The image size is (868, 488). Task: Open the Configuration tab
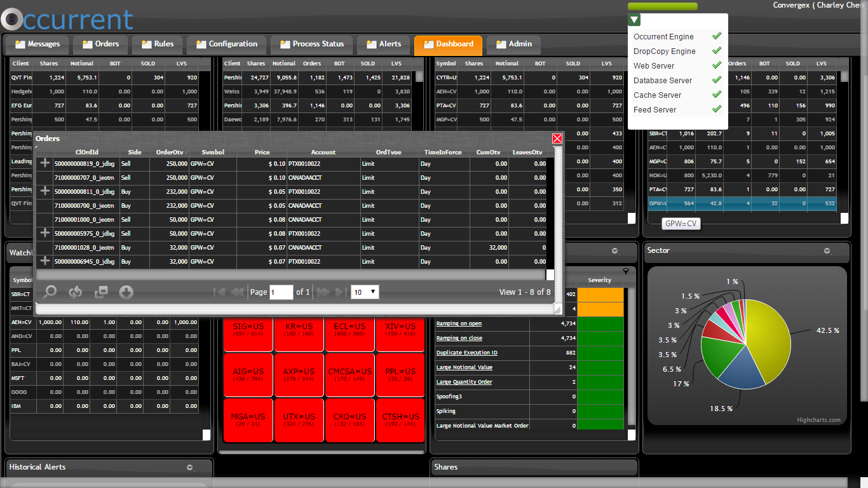(x=226, y=44)
